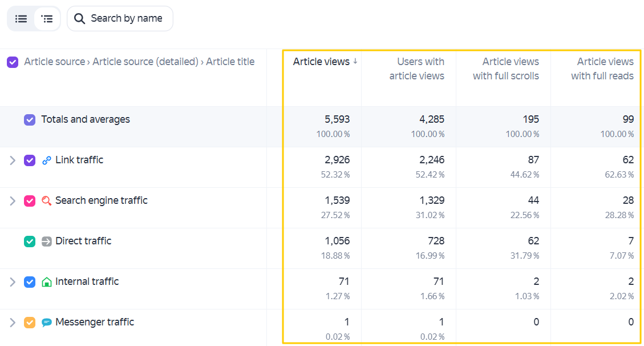Click the Article source (detailed) breadcrumb
This screenshot has height=346, width=644.
pos(145,62)
